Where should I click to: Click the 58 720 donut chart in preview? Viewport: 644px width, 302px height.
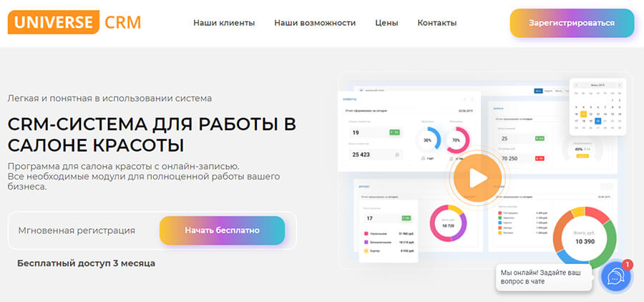pos(448,223)
